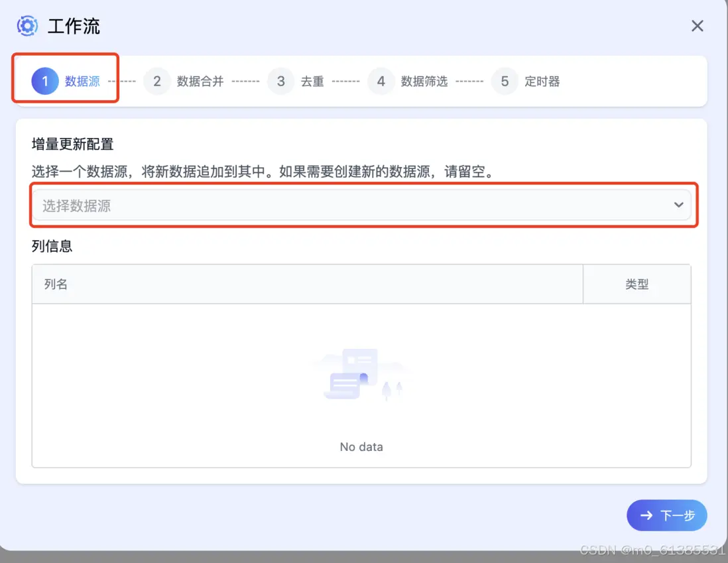Open the 选择数据源 dropdown field
Image resolution: width=728 pixels, height=563 pixels.
click(361, 205)
